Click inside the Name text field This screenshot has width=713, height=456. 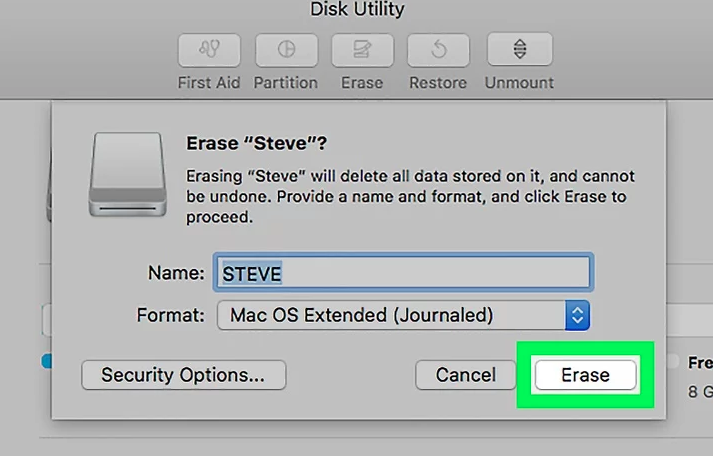click(x=403, y=273)
